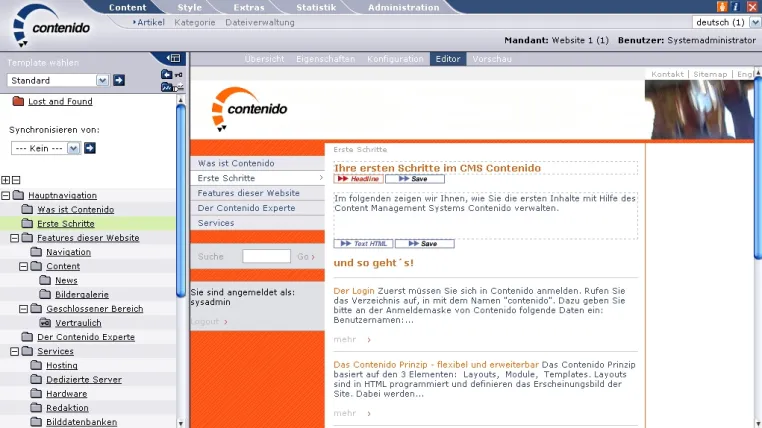
Task: Click the header photo thumbnail
Action: coord(699,110)
